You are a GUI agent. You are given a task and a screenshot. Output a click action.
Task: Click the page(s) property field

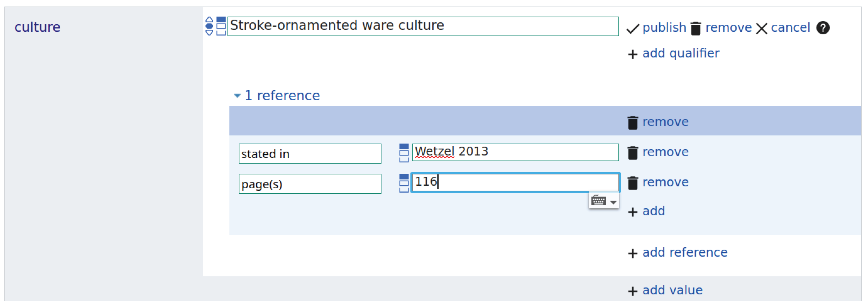pyautogui.click(x=310, y=184)
